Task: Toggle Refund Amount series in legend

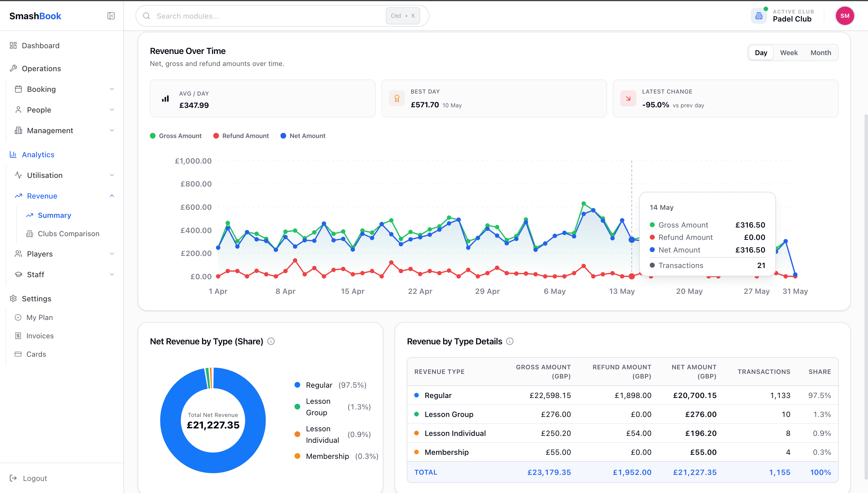Action: click(241, 136)
